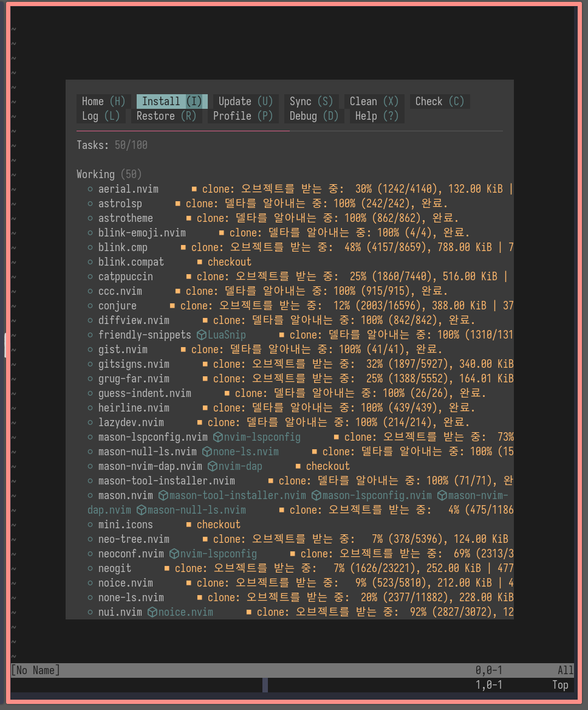Viewport: 588px width, 710px height.
Task: Open Help (?) page
Action: [x=376, y=116]
